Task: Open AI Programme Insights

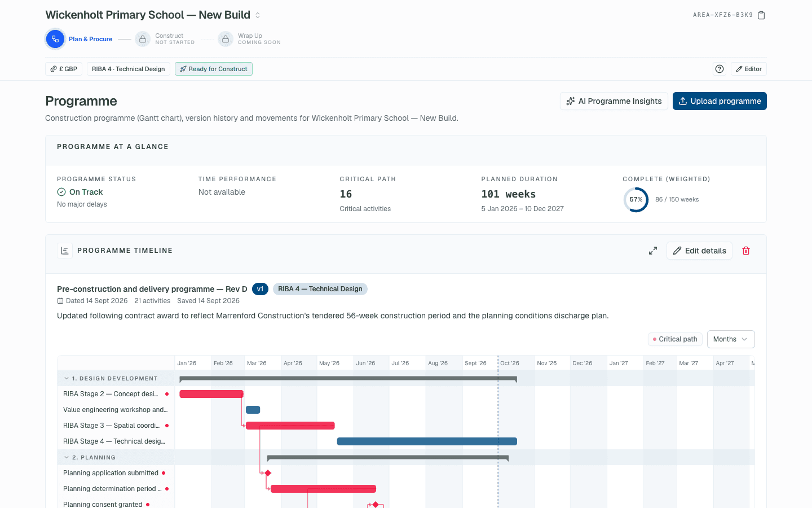Action: click(614, 101)
